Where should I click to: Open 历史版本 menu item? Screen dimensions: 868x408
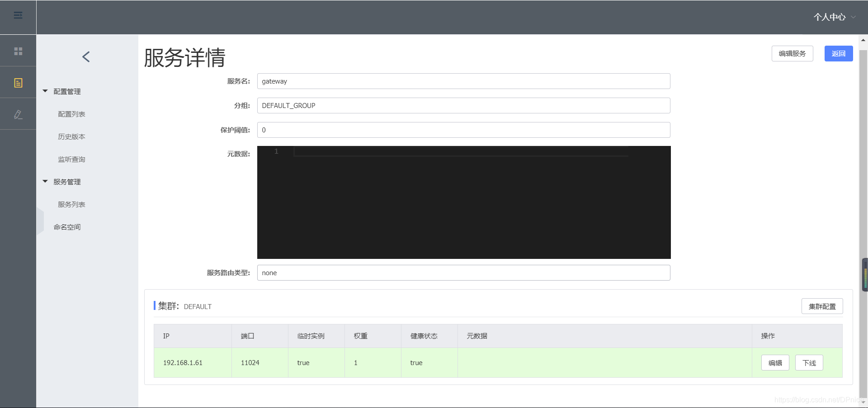click(71, 137)
